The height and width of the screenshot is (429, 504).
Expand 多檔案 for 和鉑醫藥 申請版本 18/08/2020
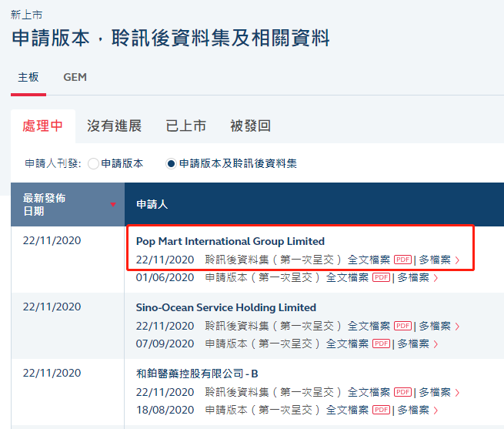pyautogui.click(x=417, y=411)
